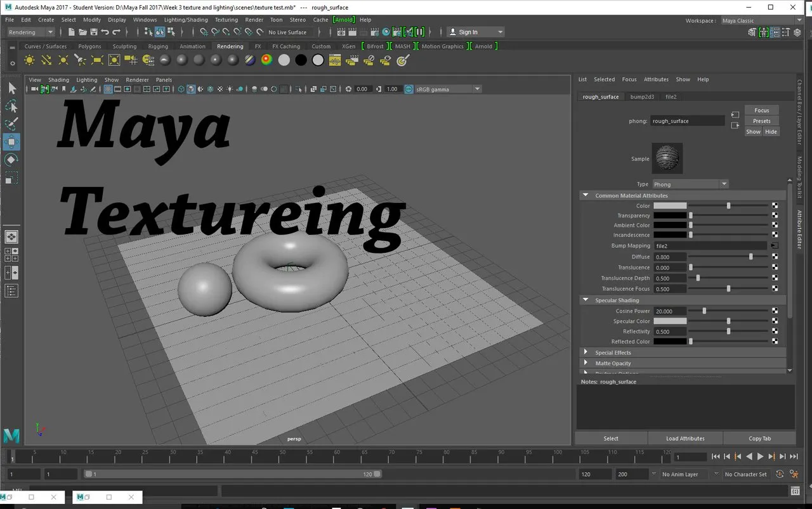Toggle select by component type mode
812x509 pixels.
point(171,32)
